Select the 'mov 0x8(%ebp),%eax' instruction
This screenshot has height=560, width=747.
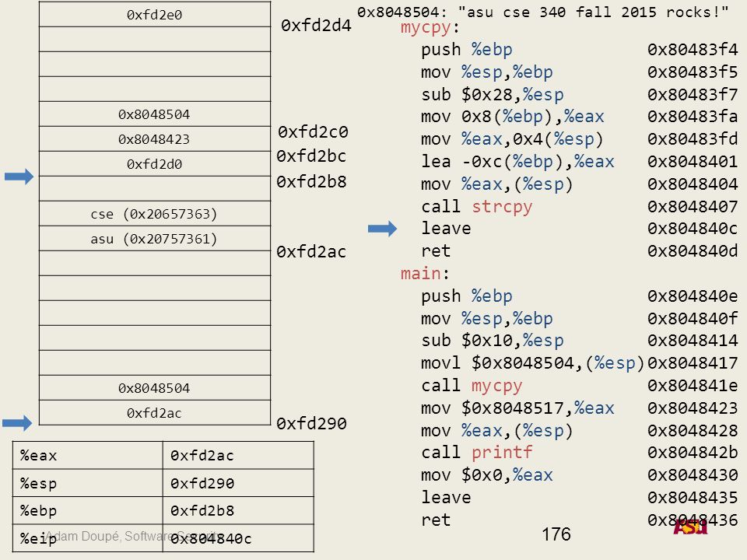513,117
